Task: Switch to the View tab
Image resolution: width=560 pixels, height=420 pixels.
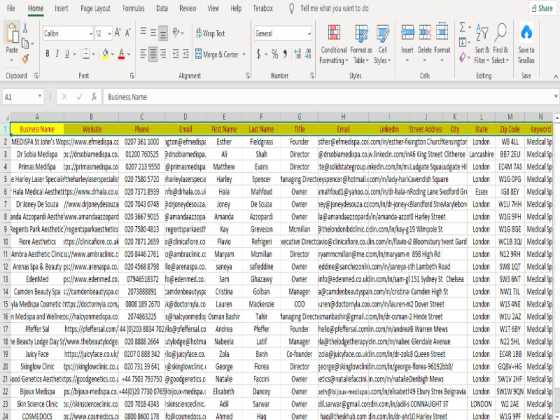Action: 213,8
